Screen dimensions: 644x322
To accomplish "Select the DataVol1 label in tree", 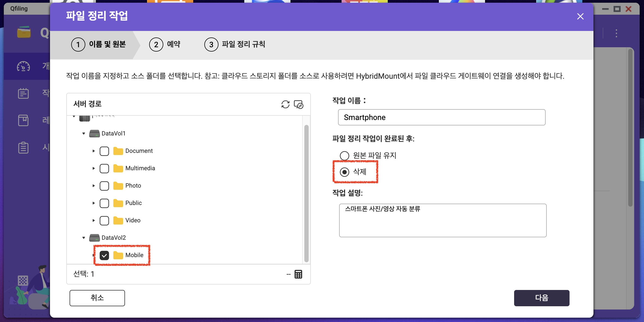I will click(x=114, y=134).
